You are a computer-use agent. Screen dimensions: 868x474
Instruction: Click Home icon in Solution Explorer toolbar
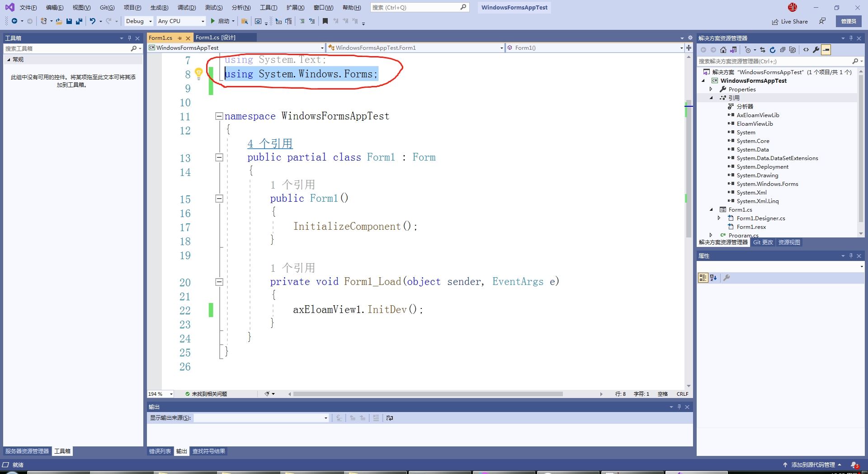[723, 50]
